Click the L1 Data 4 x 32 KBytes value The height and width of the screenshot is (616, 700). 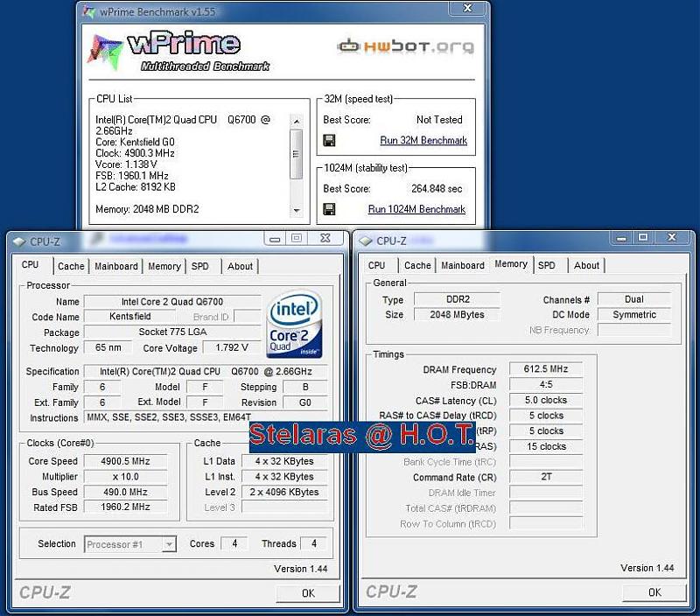pyautogui.click(x=284, y=461)
